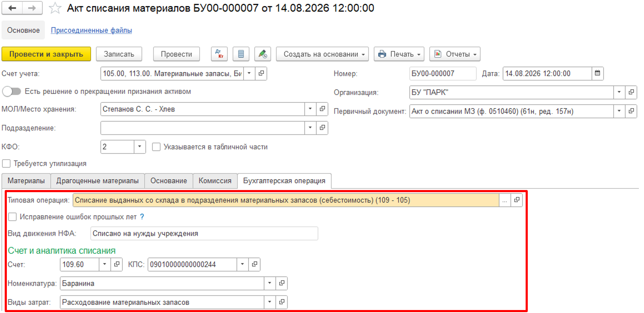Click into the Вид движения НФА field
The height and width of the screenshot is (313, 644).
click(x=204, y=234)
